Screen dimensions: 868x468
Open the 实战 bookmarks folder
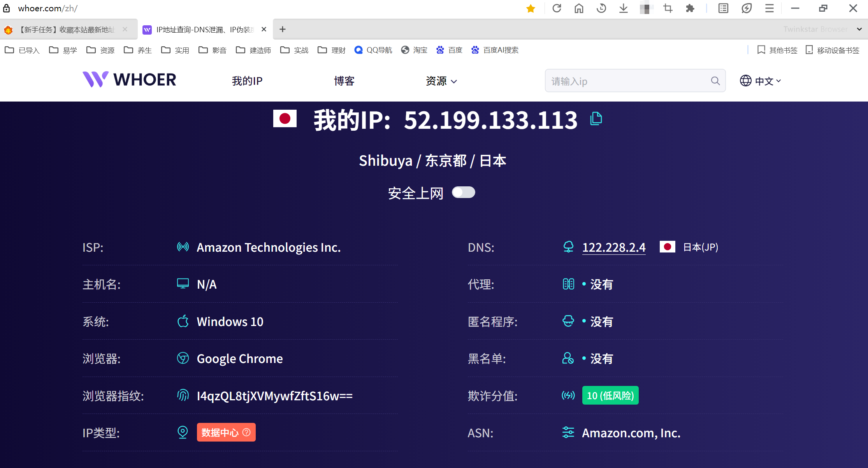point(294,50)
